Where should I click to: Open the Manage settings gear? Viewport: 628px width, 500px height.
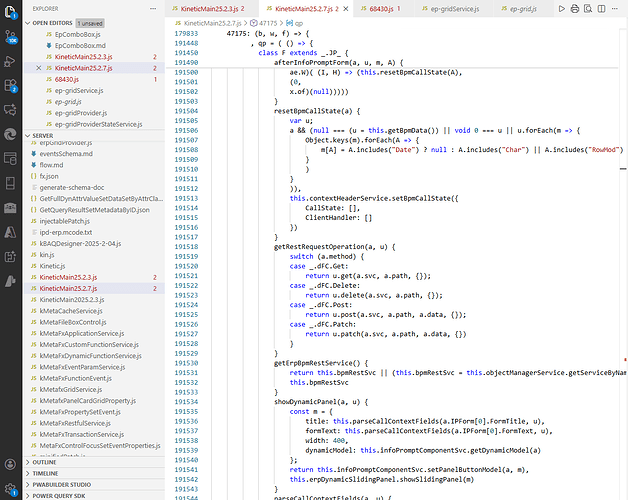10,489
